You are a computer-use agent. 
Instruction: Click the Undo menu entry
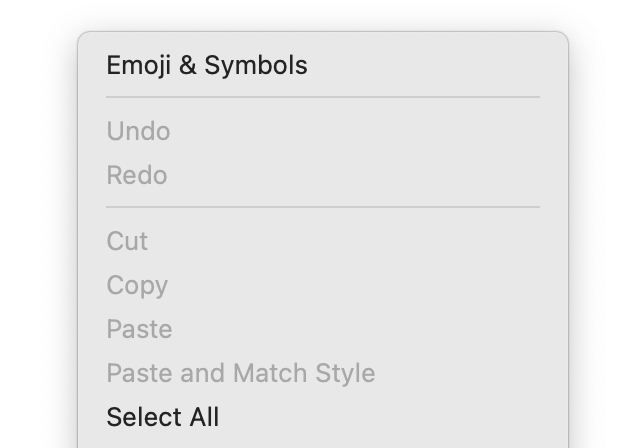(139, 131)
